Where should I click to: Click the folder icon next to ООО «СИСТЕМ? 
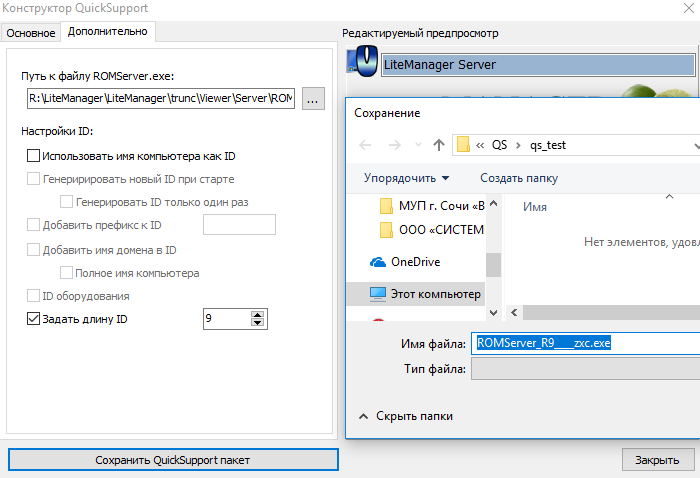[386, 230]
